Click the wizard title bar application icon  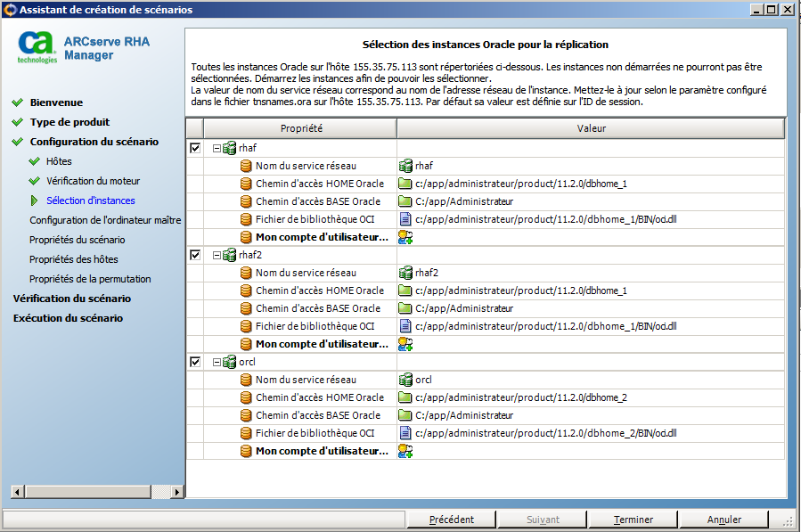pyautogui.click(x=10, y=10)
